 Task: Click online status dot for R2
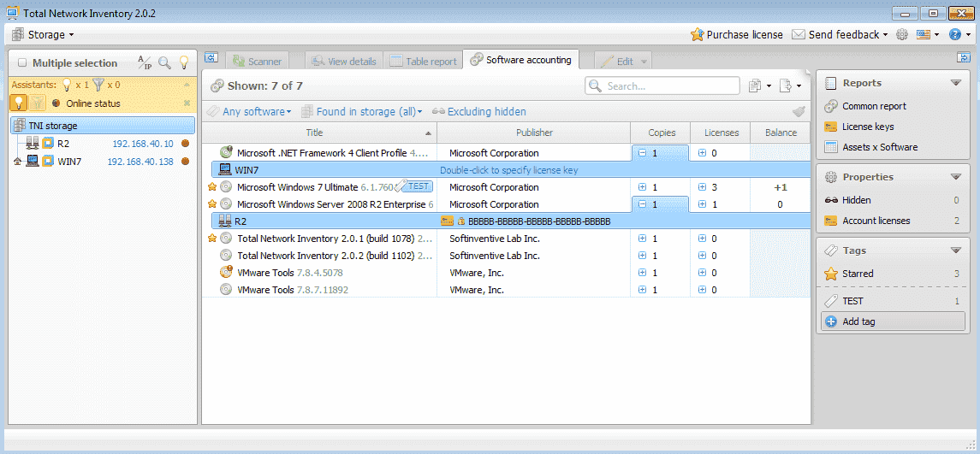(185, 144)
